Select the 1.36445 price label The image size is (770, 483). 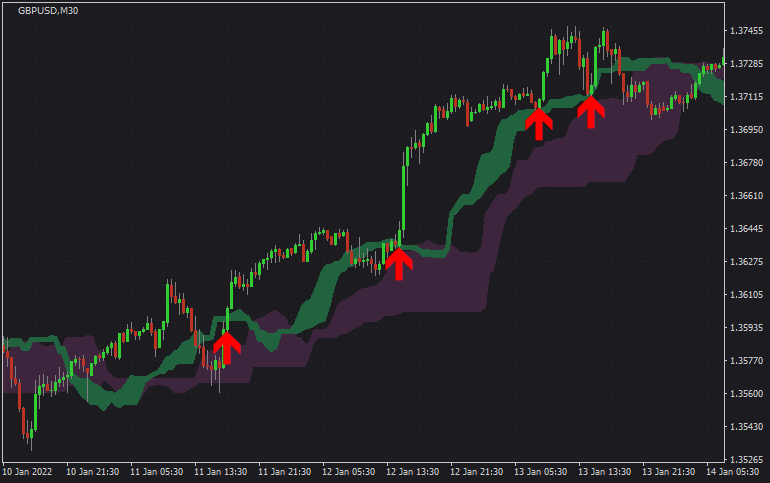click(x=746, y=229)
